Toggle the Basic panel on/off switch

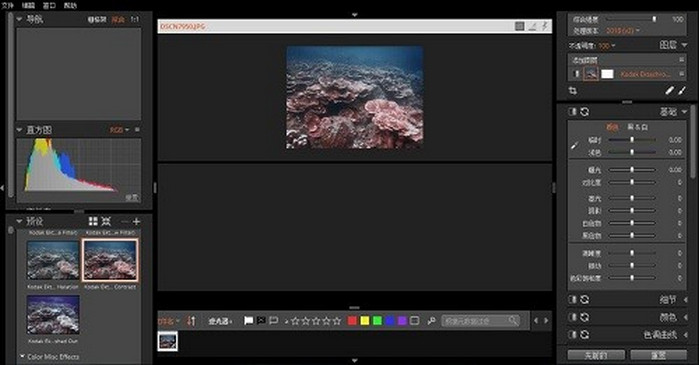[573, 112]
